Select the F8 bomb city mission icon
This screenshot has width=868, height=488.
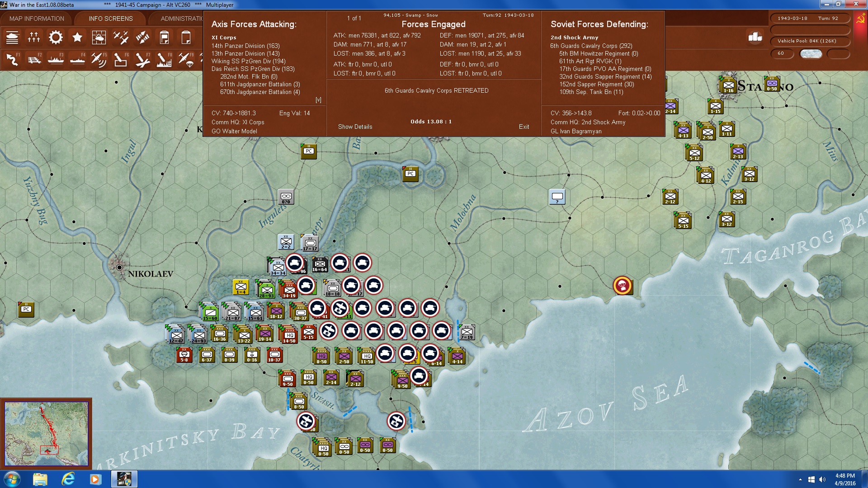tap(164, 59)
